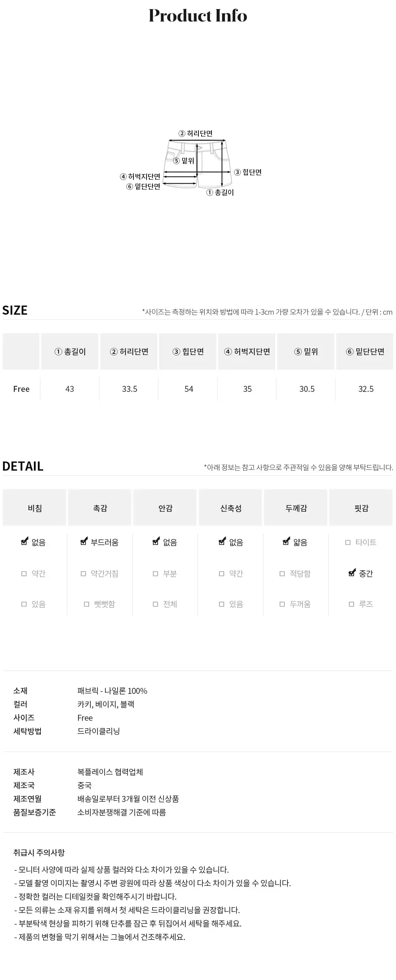Select the 얇음 checkbox under 두께감

[x=286, y=541]
